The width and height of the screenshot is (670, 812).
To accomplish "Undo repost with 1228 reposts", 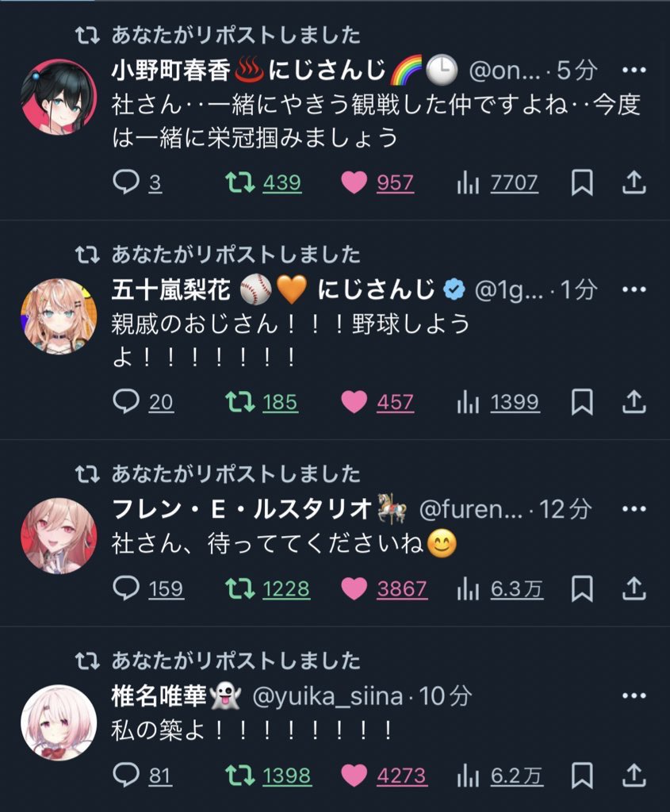I will [x=268, y=588].
